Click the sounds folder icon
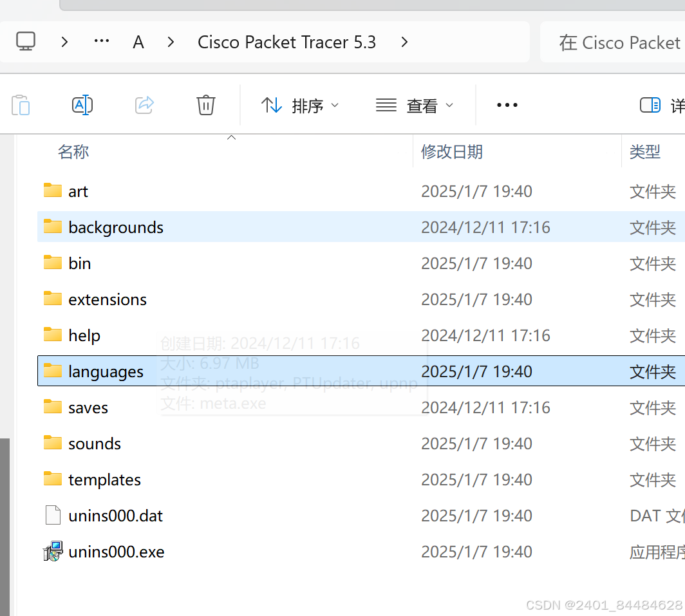 click(x=52, y=442)
